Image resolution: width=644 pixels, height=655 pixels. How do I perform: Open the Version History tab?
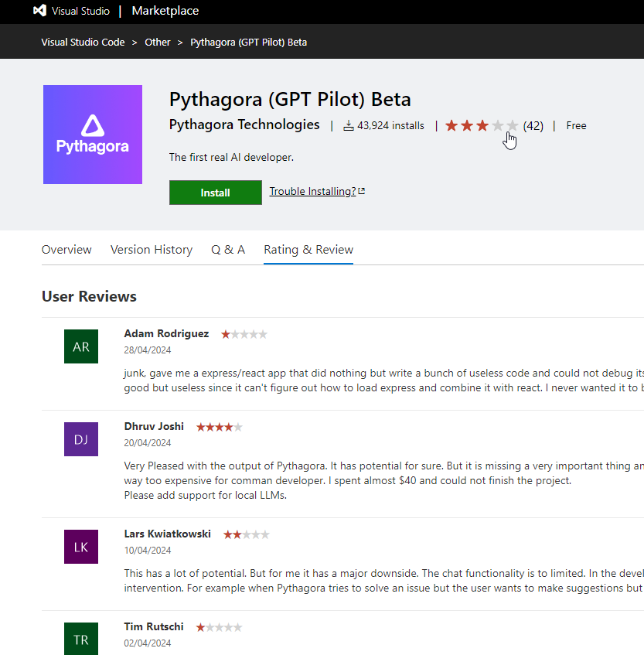[152, 250]
